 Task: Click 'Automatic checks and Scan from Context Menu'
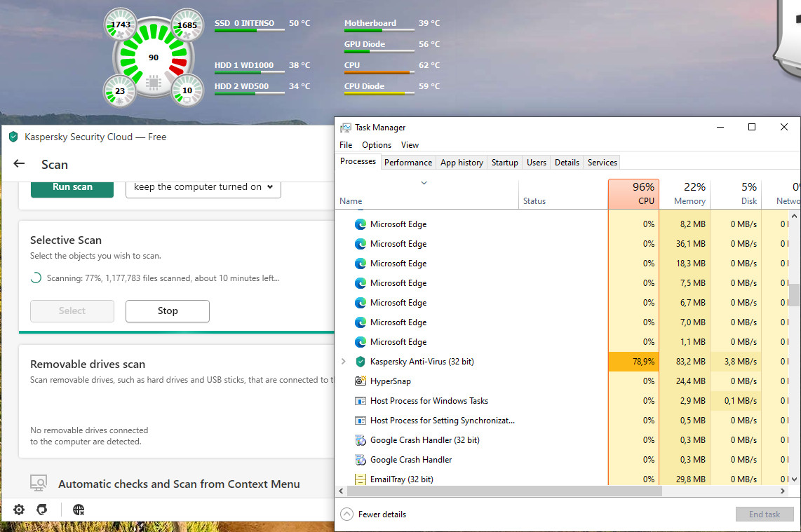(x=179, y=484)
